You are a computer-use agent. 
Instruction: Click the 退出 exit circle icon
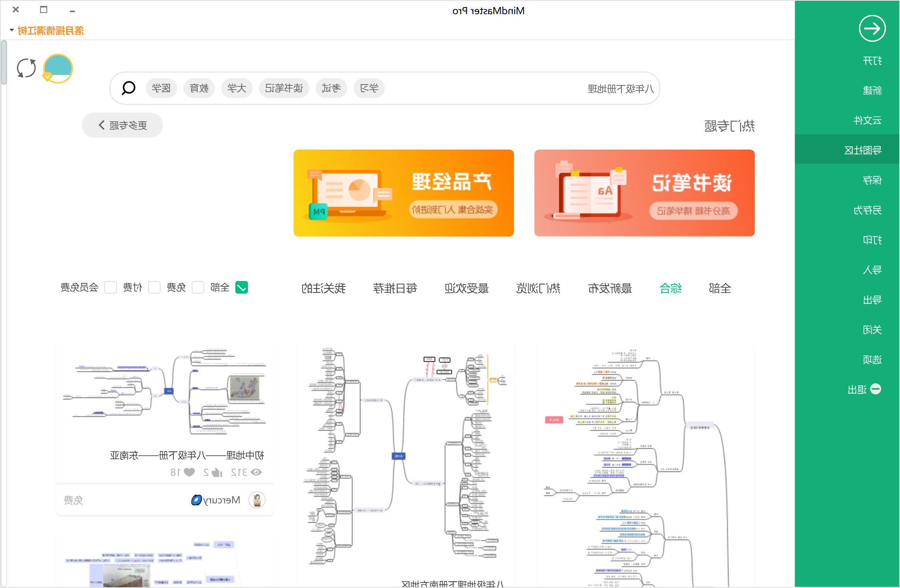tap(876, 389)
